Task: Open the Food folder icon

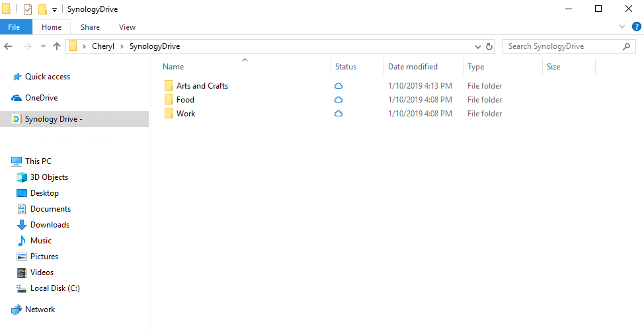Action: tap(169, 100)
